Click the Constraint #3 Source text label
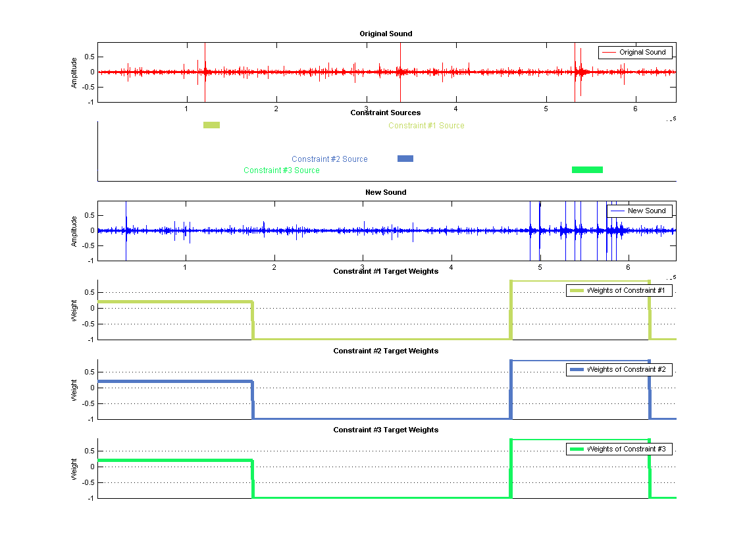The image size is (747, 560). pyautogui.click(x=281, y=170)
